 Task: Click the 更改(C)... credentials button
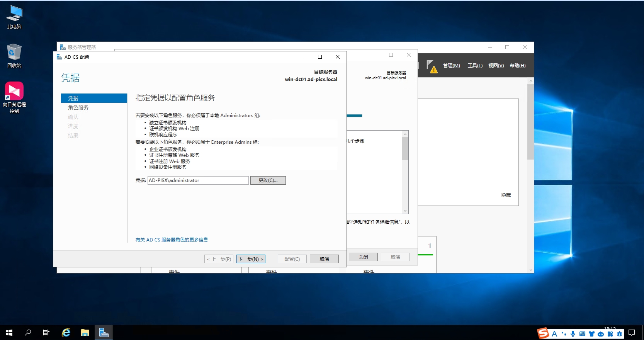coord(268,180)
